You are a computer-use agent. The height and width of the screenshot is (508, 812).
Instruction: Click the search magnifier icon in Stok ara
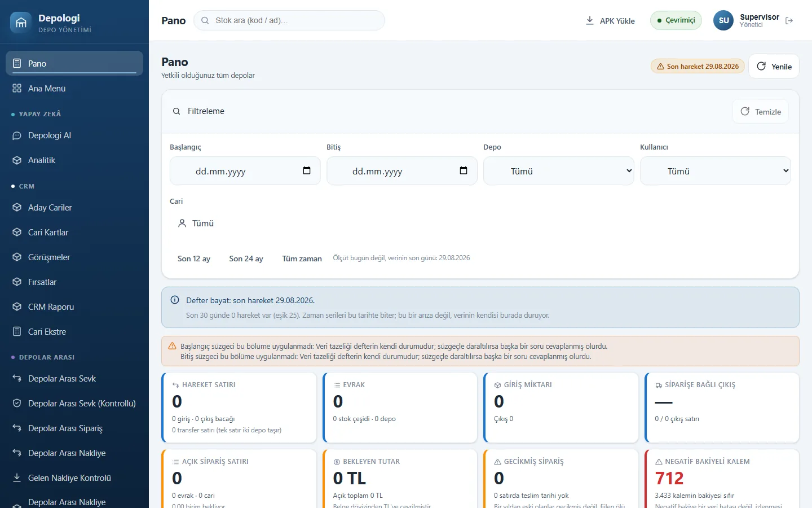(205, 20)
